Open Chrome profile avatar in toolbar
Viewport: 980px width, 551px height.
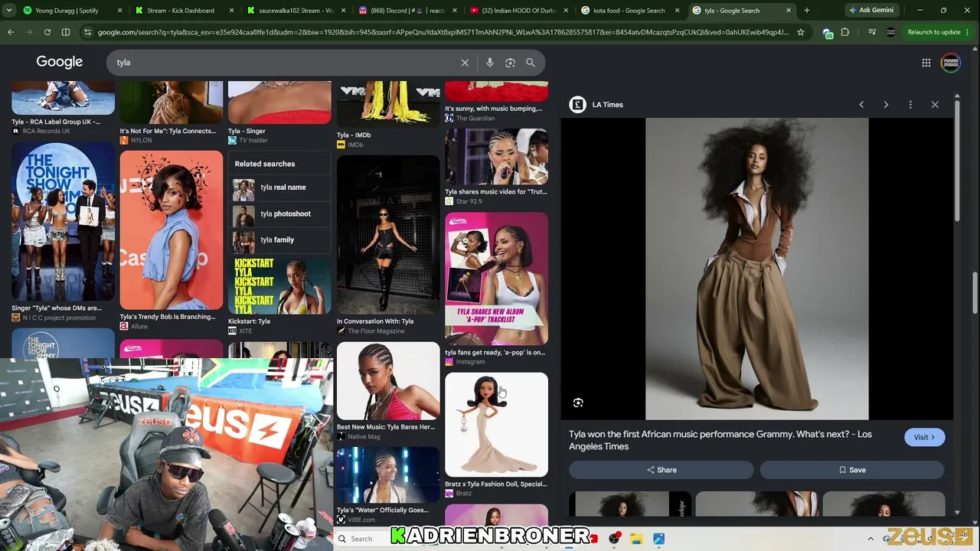pyautogui.click(x=890, y=32)
